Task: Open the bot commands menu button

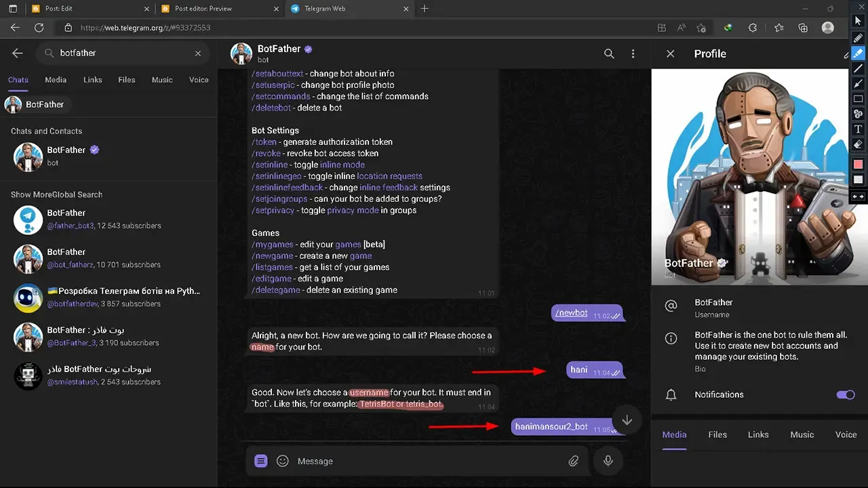Action: (x=261, y=461)
